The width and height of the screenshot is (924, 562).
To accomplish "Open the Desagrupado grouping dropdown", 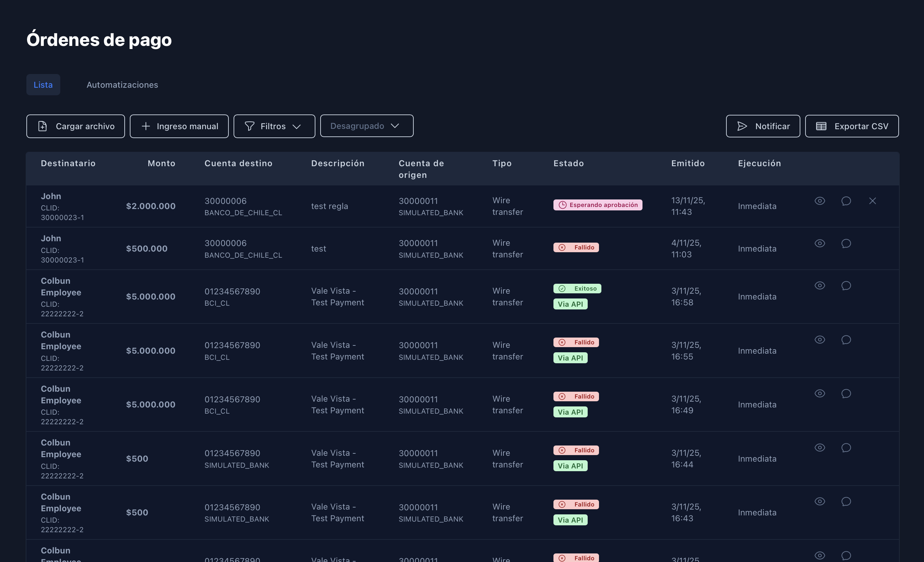I will pyautogui.click(x=366, y=126).
